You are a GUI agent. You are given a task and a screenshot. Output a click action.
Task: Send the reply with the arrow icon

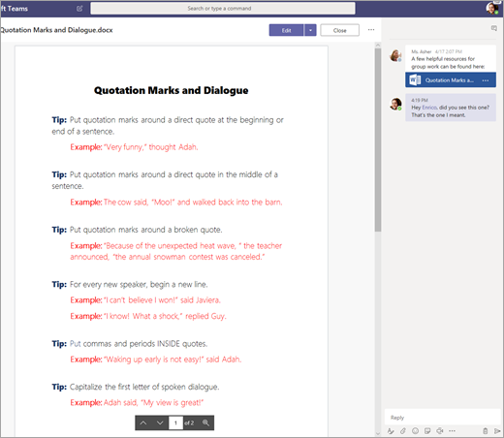click(497, 431)
